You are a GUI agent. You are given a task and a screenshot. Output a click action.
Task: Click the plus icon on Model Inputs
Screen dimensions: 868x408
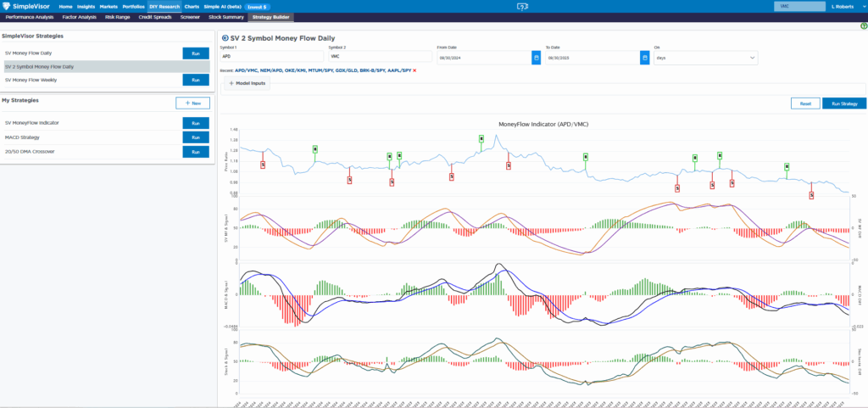(231, 83)
